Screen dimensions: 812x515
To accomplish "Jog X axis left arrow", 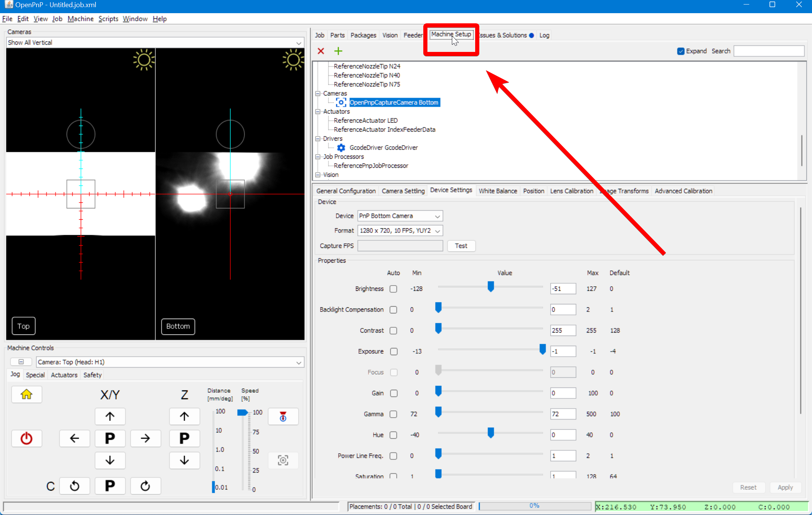I will 74,438.
